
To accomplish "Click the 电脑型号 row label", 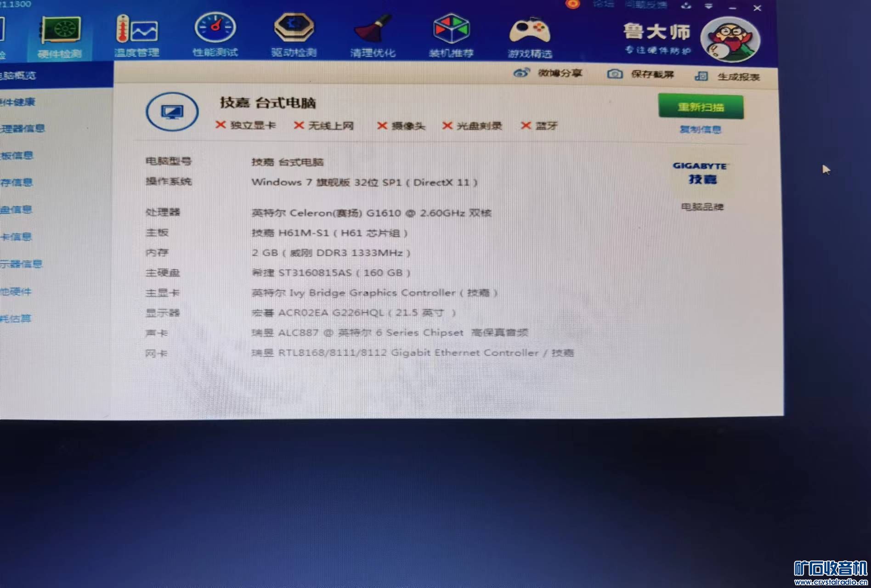I will 168,161.
